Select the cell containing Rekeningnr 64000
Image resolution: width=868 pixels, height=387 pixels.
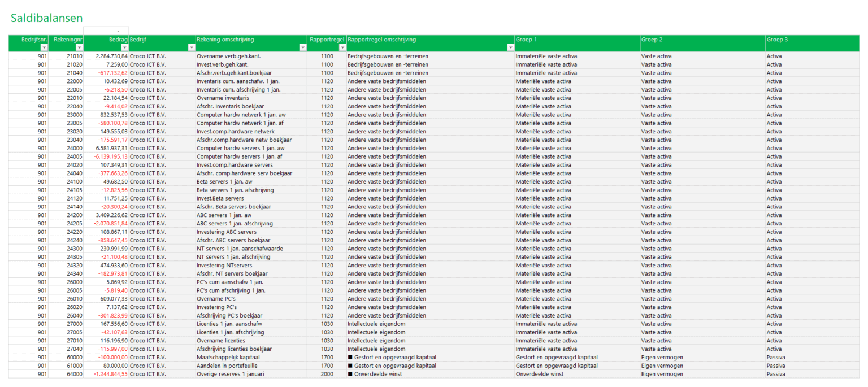point(75,374)
